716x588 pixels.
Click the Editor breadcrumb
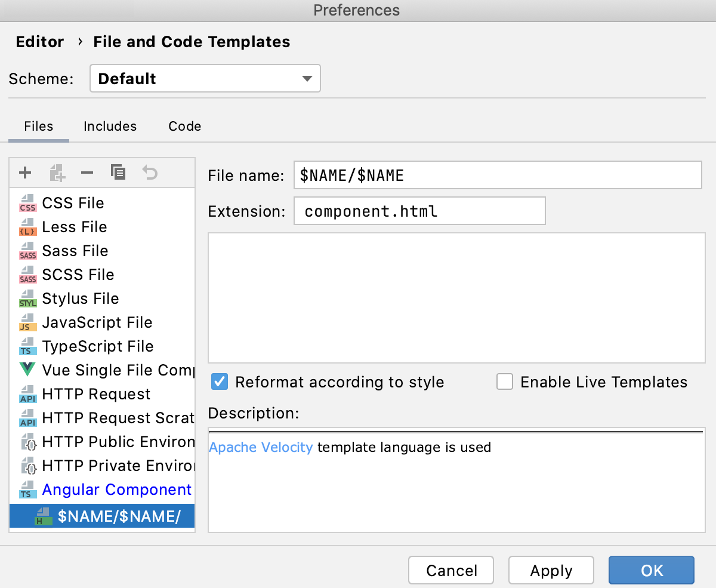point(40,42)
